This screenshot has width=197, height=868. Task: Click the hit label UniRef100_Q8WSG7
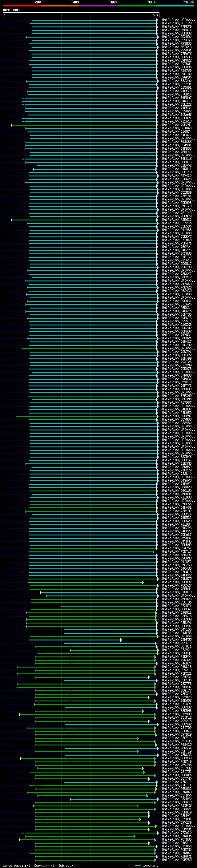[177, 707]
